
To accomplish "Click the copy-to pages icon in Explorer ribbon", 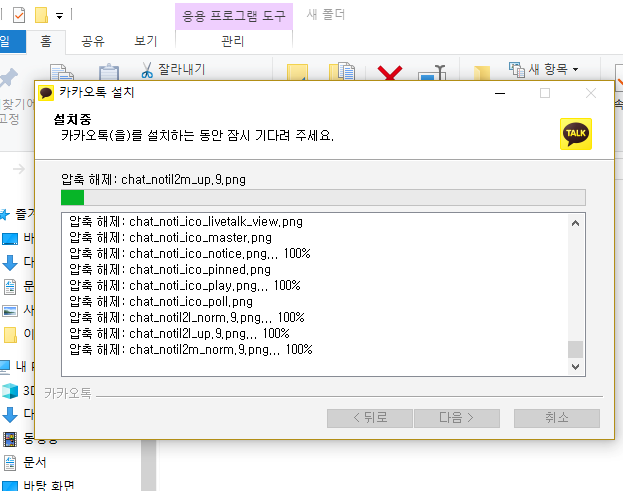I will tap(342, 72).
